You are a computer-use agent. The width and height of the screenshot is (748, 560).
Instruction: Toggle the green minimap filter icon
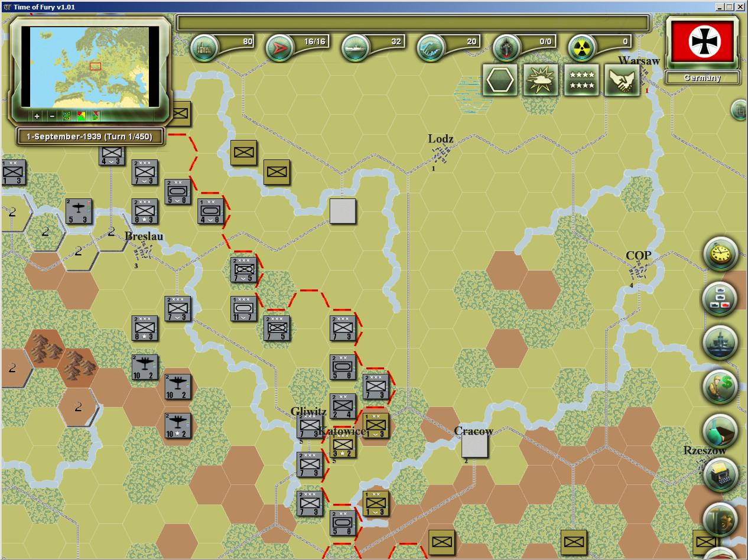point(66,116)
